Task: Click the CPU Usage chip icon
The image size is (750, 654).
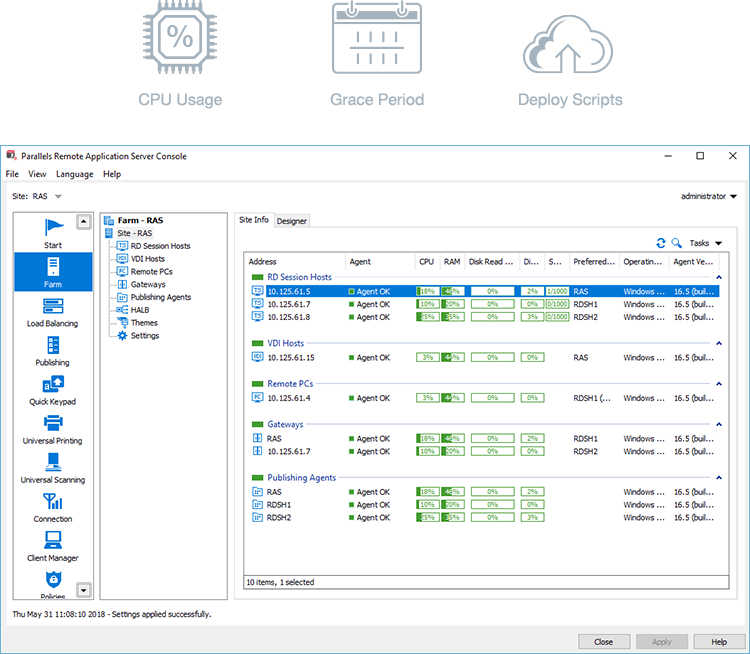Action: tap(180, 37)
